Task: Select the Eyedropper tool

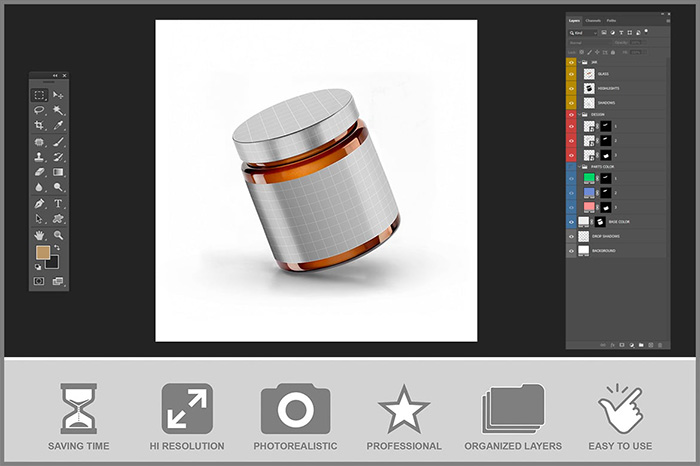Action: click(58, 125)
